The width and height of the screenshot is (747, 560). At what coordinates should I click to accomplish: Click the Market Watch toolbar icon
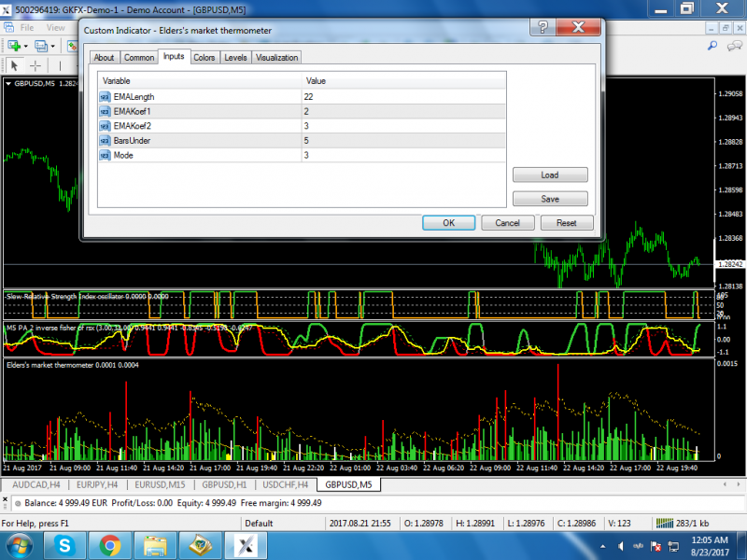point(72,46)
